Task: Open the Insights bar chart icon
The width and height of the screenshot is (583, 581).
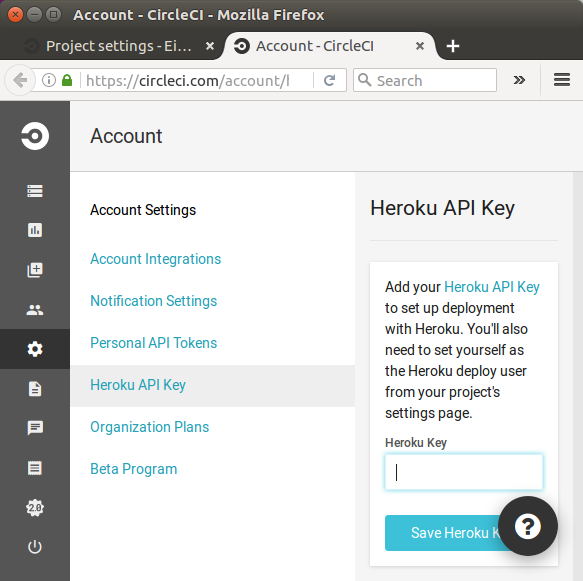Action: 35,230
